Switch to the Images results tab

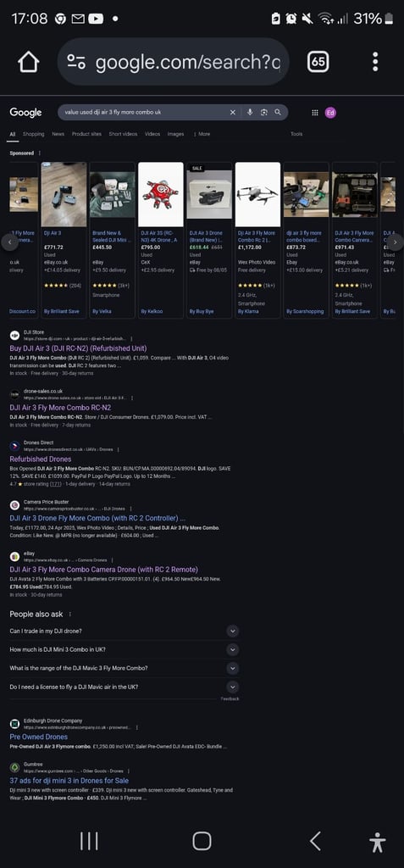click(x=175, y=134)
